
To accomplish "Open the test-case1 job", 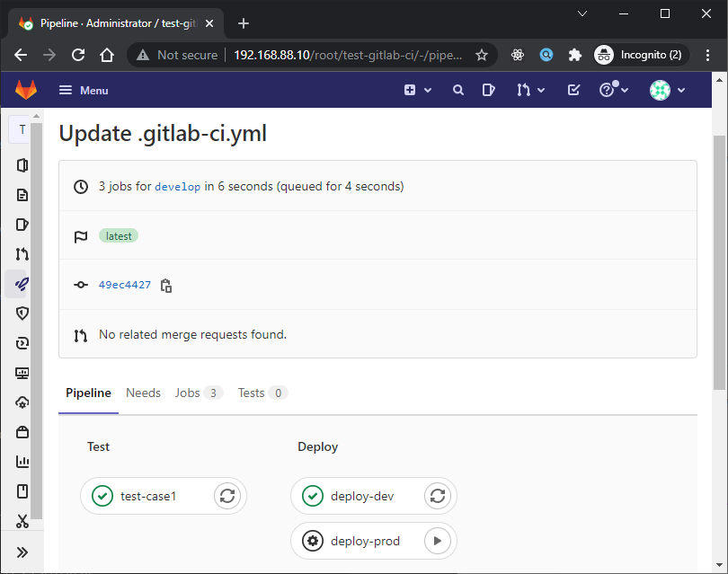I will point(147,496).
